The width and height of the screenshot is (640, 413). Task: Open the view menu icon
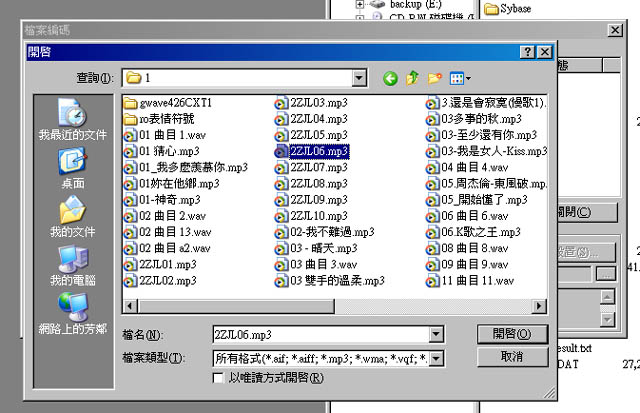[460, 78]
